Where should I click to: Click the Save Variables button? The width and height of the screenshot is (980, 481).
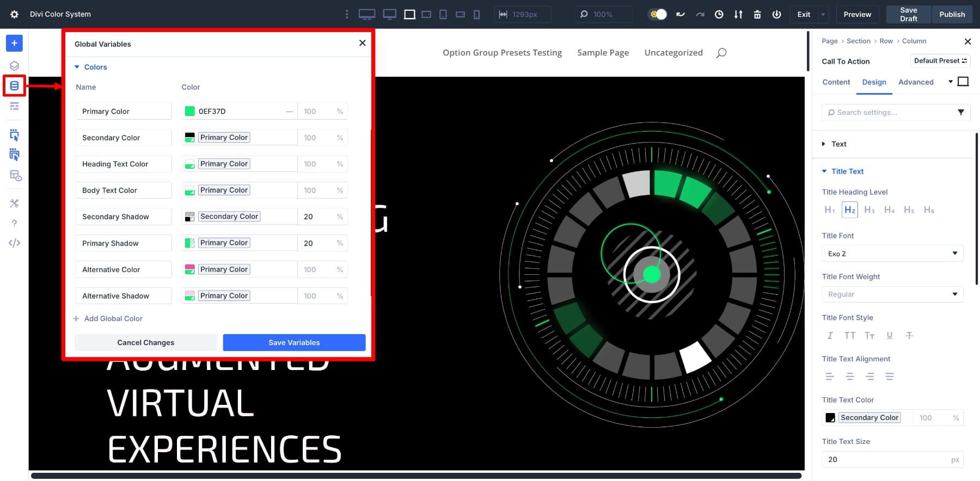click(294, 343)
